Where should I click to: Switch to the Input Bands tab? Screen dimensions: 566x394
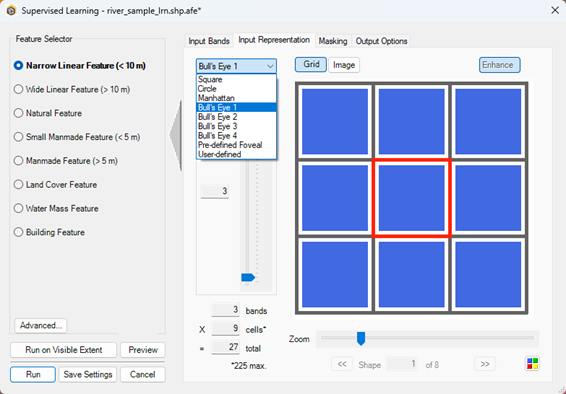(x=209, y=41)
